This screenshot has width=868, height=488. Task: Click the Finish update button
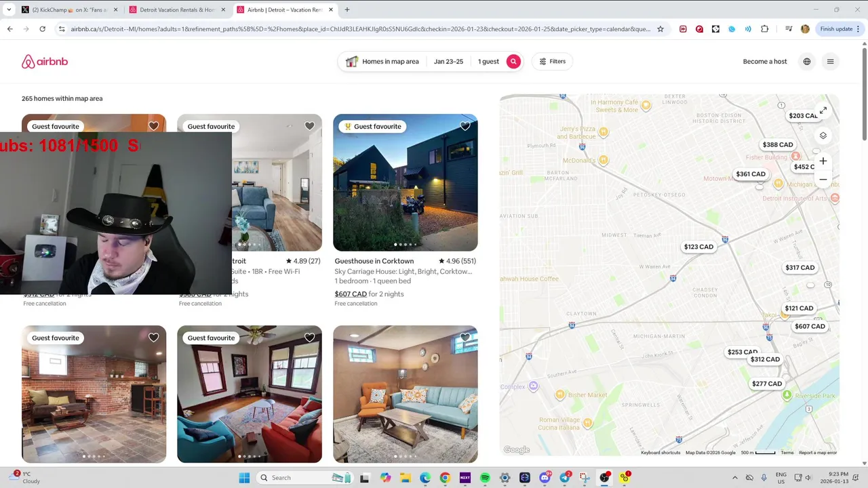(840, 29)
